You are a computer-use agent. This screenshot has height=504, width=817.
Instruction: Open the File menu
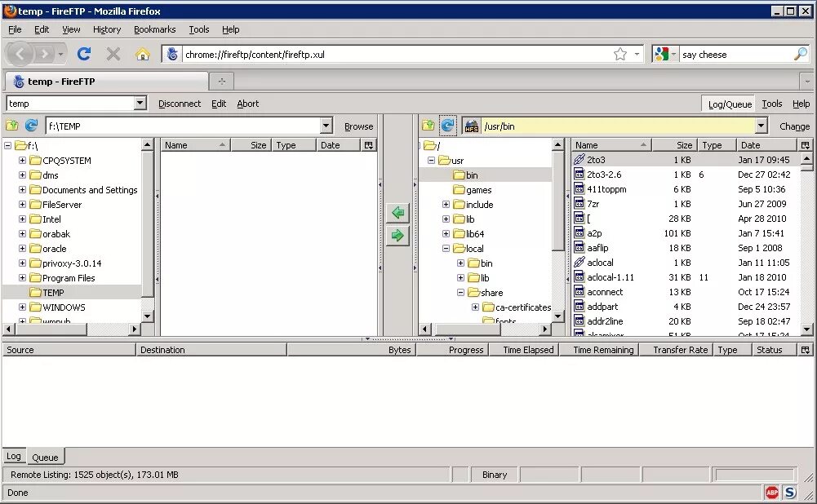coord(16,29)
